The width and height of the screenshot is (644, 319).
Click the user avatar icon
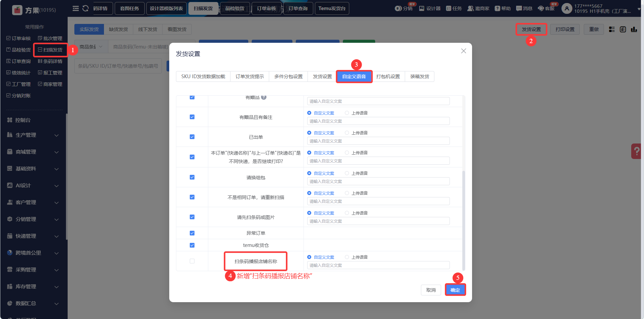click(567, 8)
